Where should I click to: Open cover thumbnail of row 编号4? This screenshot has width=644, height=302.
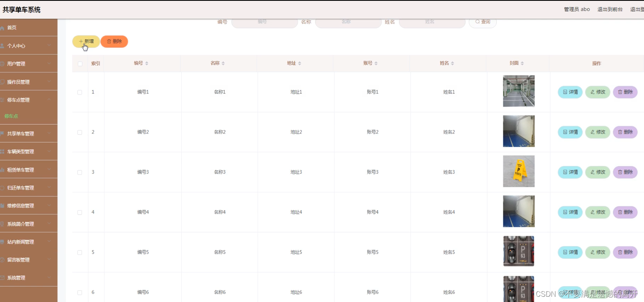point(519,211)
